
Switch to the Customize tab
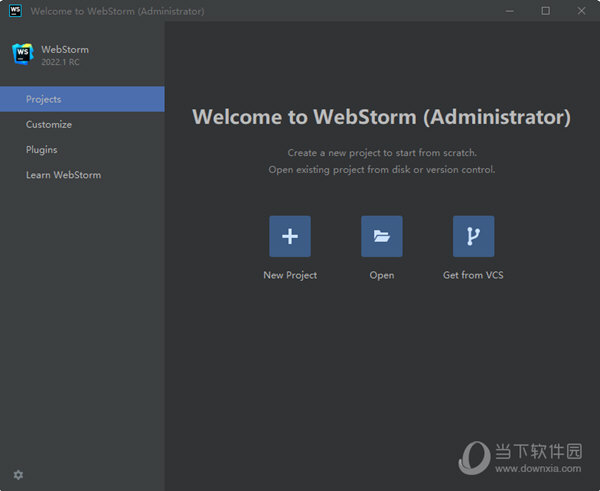(x=82, y=124)
